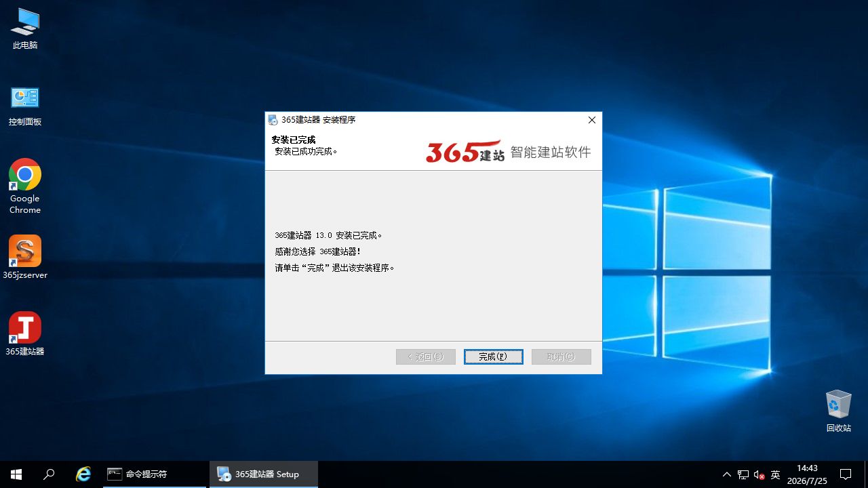
Task: Select the 365建站器 desktop shortcut
Action: coord(25,334)
